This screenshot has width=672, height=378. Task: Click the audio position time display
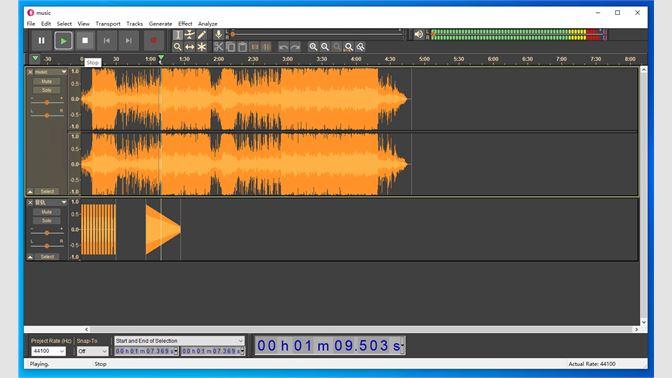pos(330,345)
